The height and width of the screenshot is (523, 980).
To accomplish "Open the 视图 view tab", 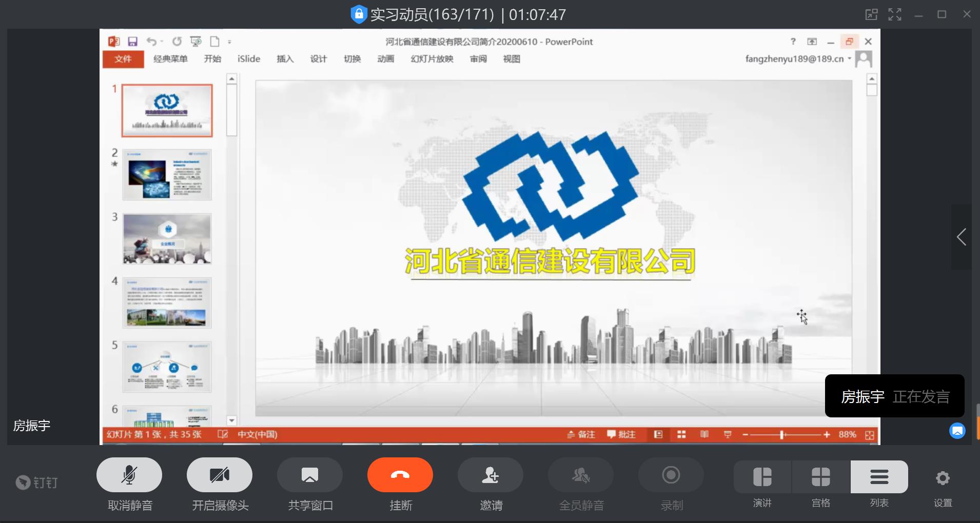I will 512,59.
